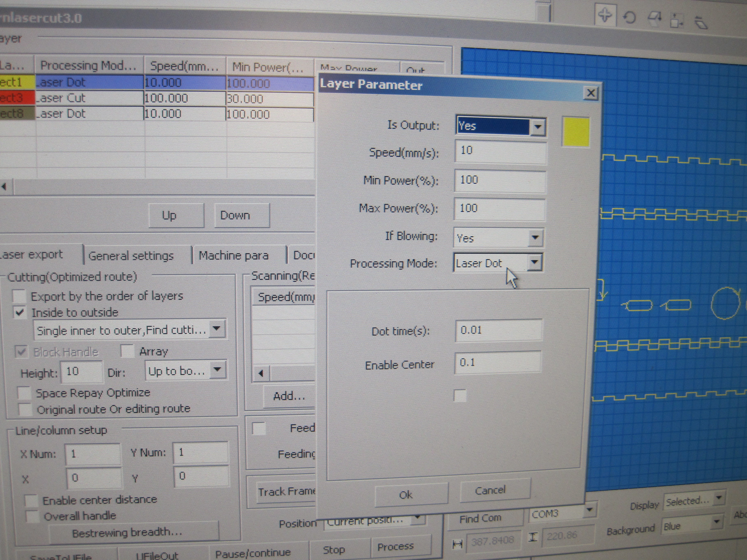Switch to General settings tab
Viewport: 747px width, 560px height.
click(131, 256)
